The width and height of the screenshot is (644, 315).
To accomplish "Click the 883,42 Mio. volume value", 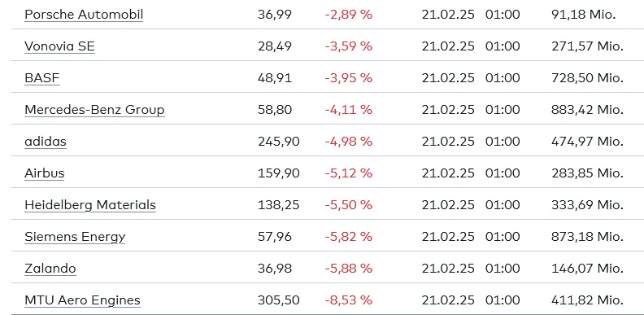I will [587, 110].
